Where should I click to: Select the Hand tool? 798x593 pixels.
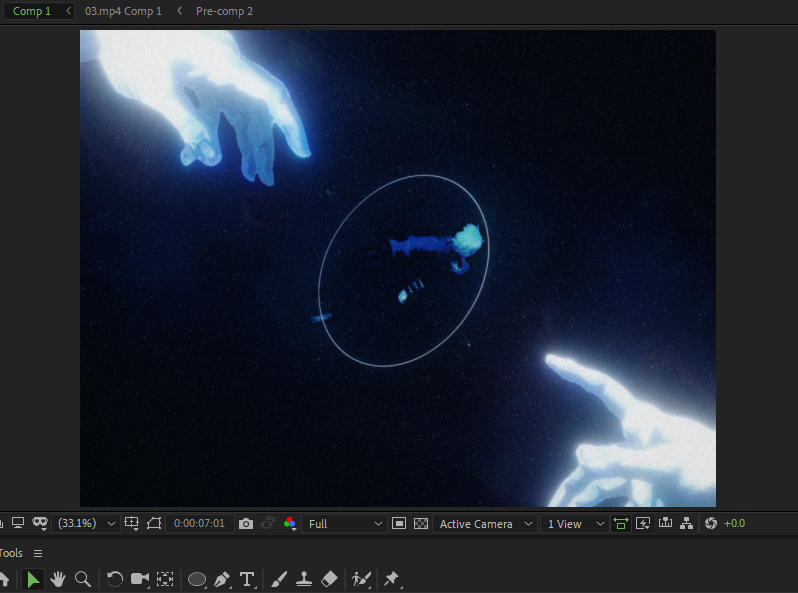[58, 579]
